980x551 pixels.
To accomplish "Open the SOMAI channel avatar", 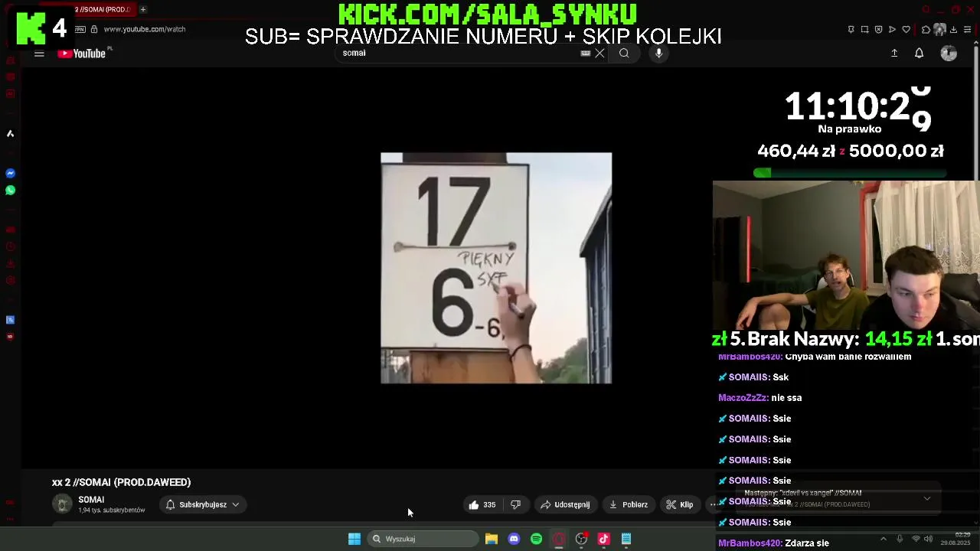I will click(x=62, y=504).
